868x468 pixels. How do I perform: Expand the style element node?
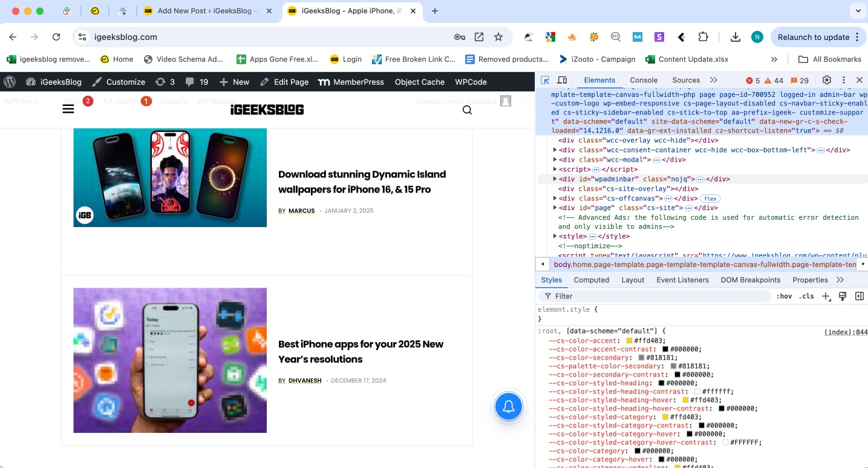(x=555, y=236)
